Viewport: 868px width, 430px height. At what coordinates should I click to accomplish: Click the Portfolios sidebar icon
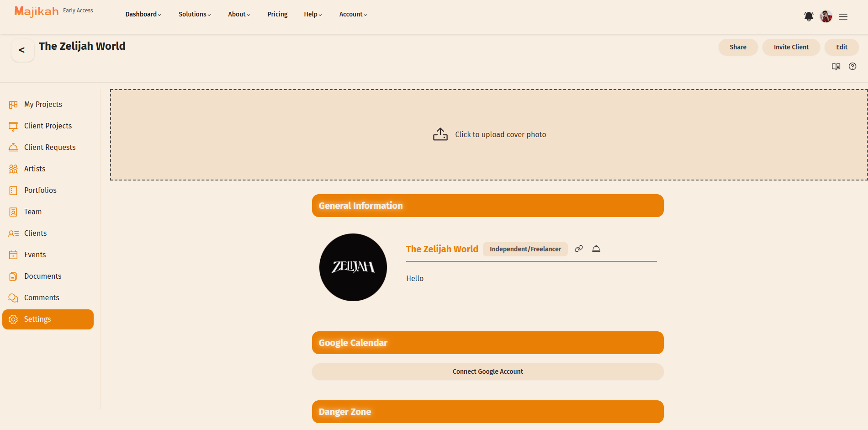coord(13,191)
